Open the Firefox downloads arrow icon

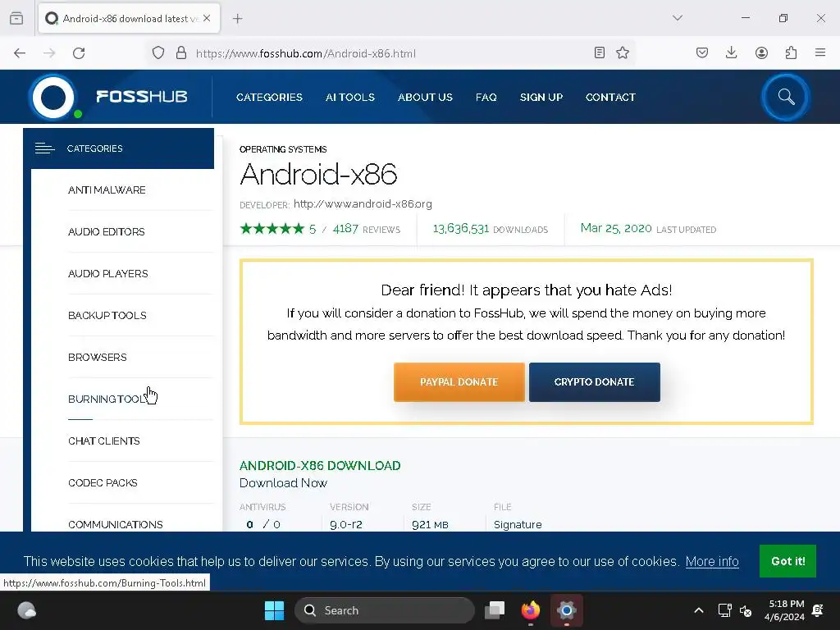point(731,52)
